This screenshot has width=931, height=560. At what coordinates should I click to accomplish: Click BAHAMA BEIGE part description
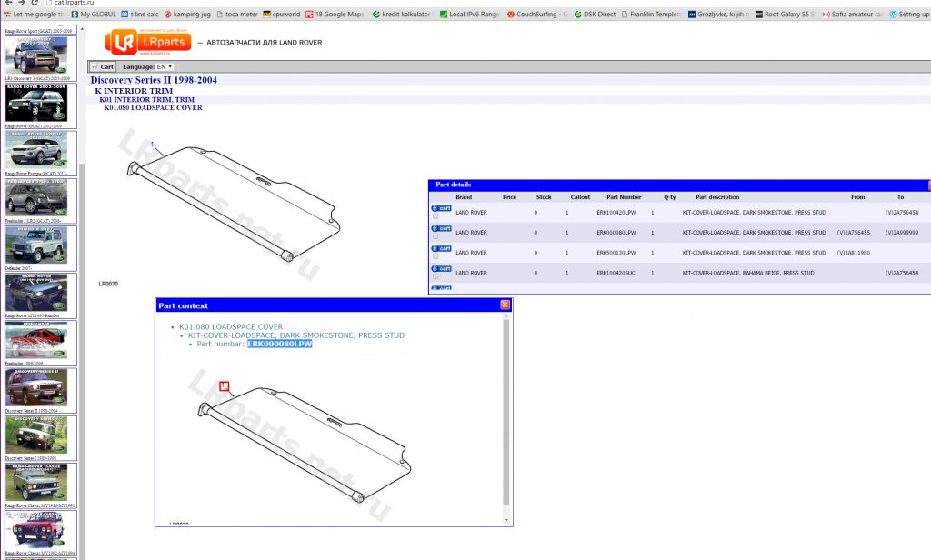(748, 273)
